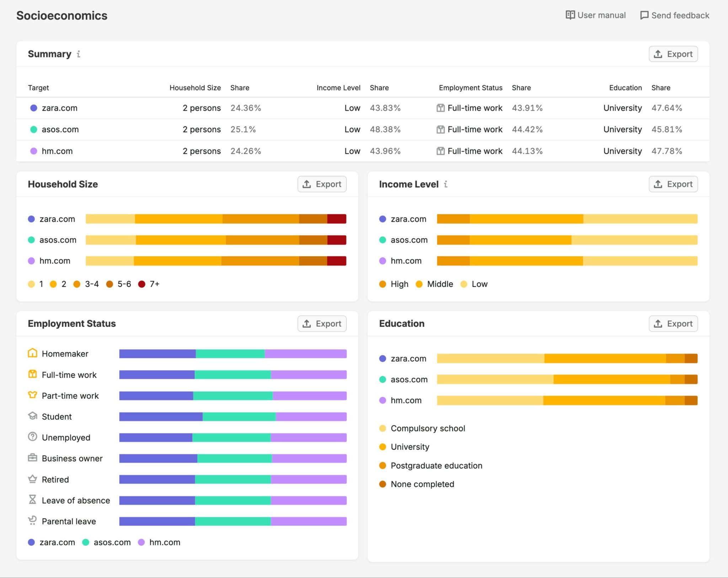The height and width of the screenshot is (578, 728).
Task: Click the Student bar in Employment Status chart
Action: (233, 417)
